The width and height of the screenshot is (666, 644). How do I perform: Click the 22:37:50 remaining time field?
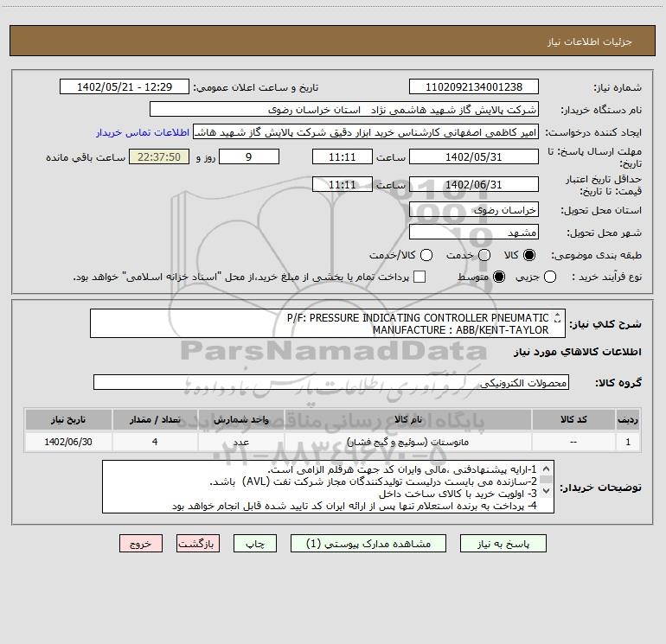[x=159, y=156]
